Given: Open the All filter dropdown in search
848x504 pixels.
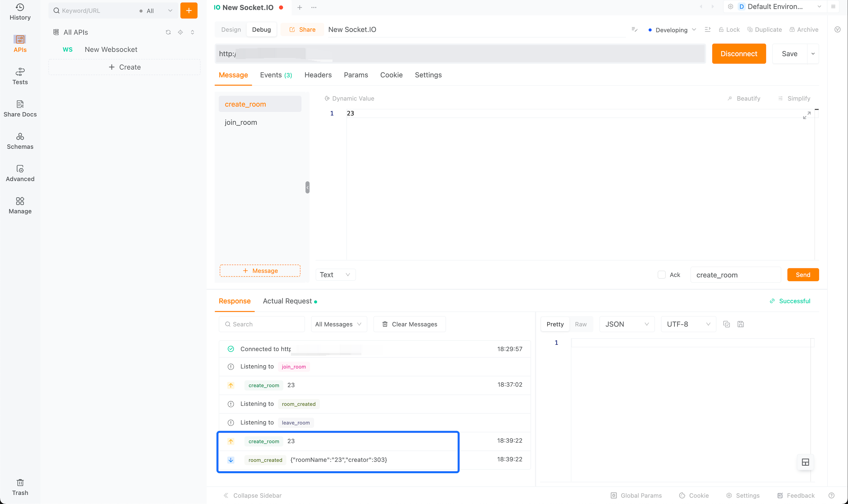Looking at the screenshot, I should click(156, 11).
